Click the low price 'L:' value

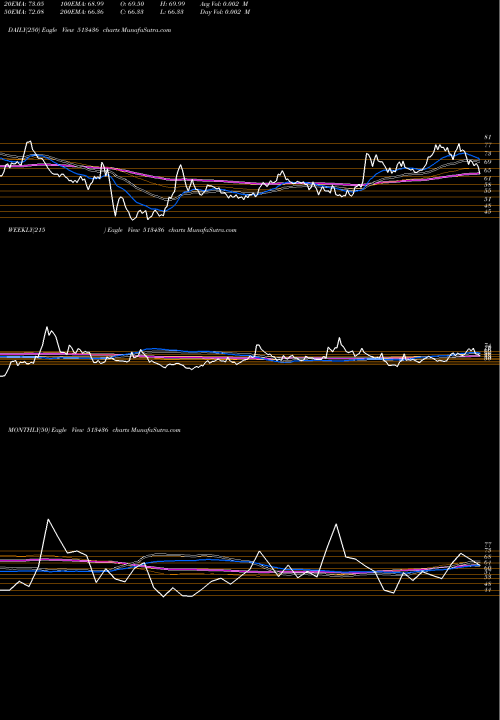point(173,12)
